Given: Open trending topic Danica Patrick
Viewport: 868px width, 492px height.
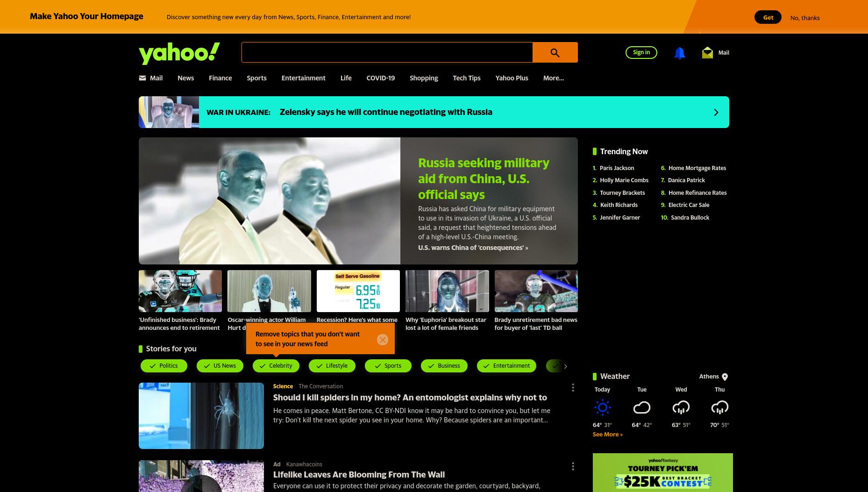Looking at the screenshot, I should (686, 180).
